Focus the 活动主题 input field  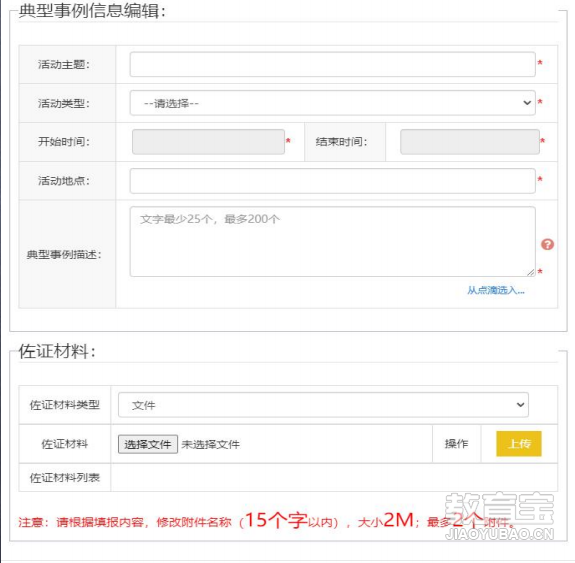(332, 65)
